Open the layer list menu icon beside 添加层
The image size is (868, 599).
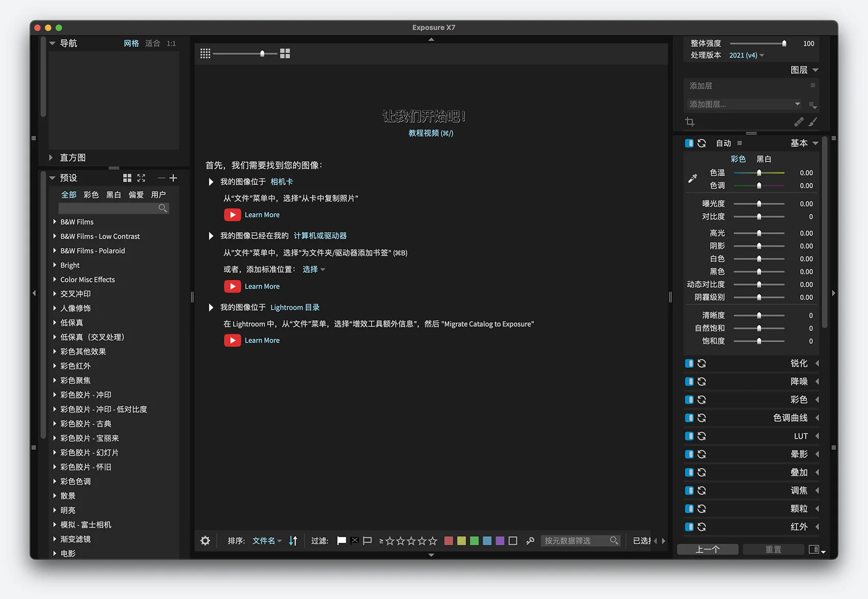(812, 86)
